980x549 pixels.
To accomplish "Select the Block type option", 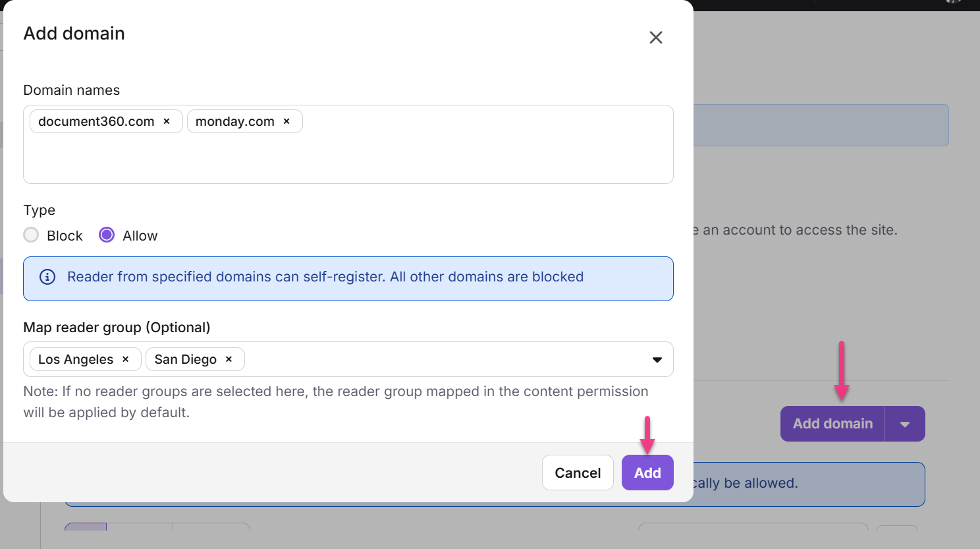I will pyautogui.click(x=31, y=235).
